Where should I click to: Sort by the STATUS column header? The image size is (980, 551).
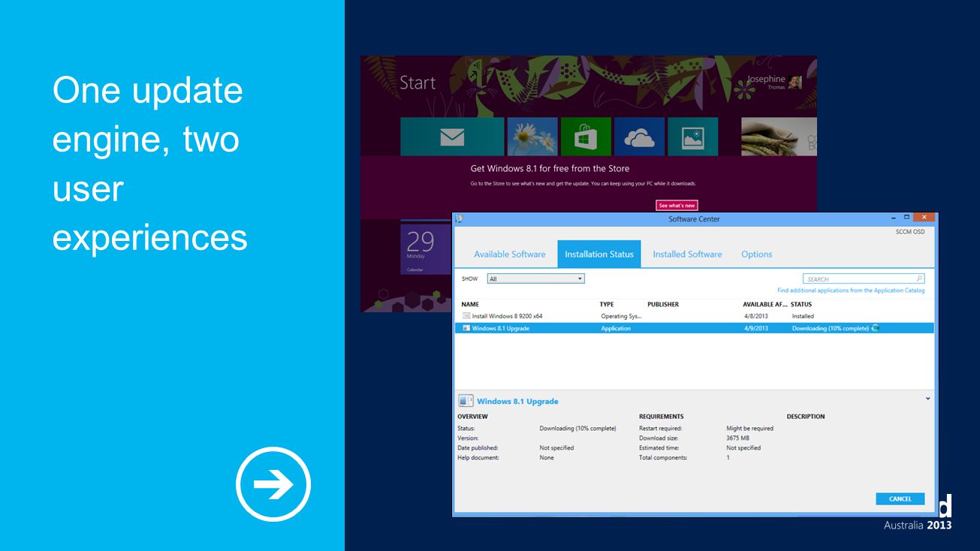[801, 304]
